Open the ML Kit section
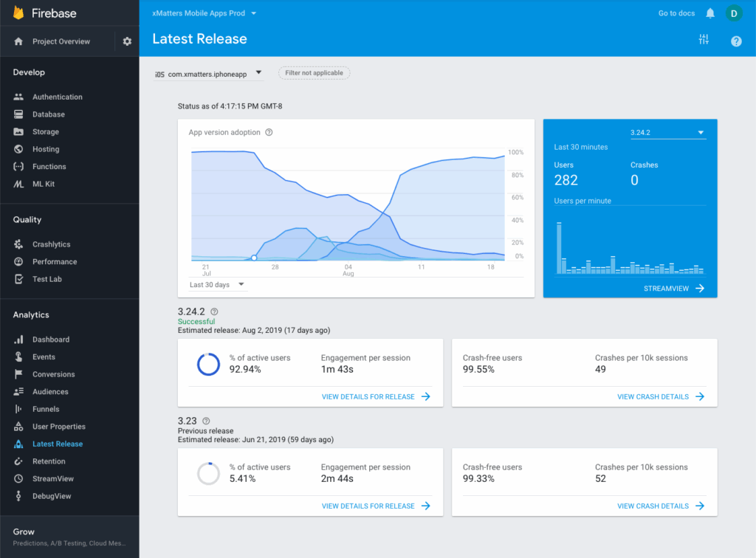 (47, 184)
